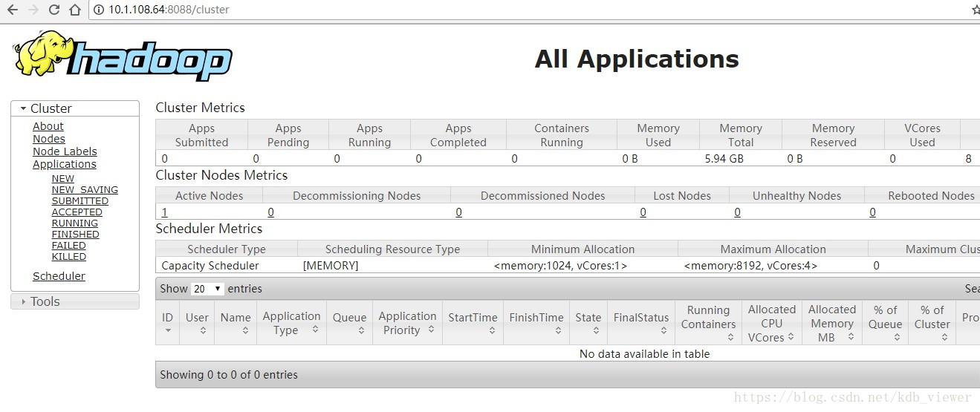Viewport: 980px width, 412px height.
Task: Click the Unhealthy Nodes count 0
Action: pos(738,212)
